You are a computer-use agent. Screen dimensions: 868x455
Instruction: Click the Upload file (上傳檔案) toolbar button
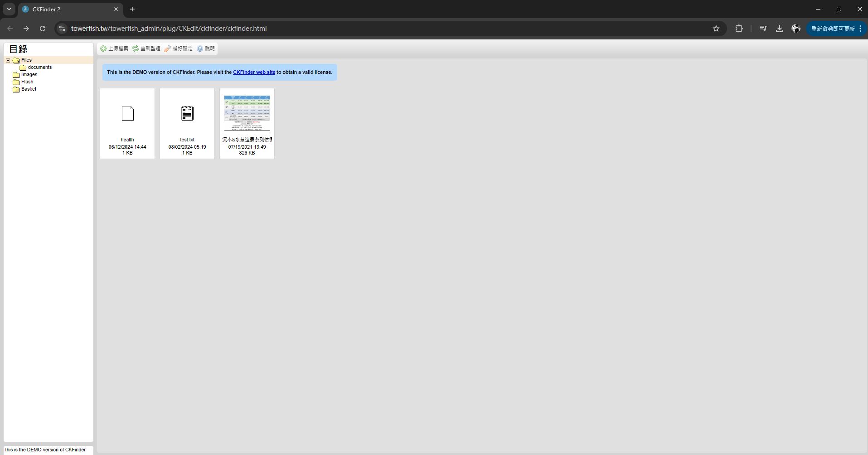(x=114, y=48)
